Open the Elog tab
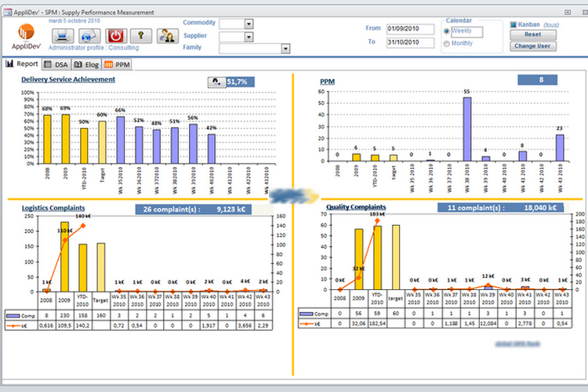This screenshot has width=588, height=392. (86, 64)
